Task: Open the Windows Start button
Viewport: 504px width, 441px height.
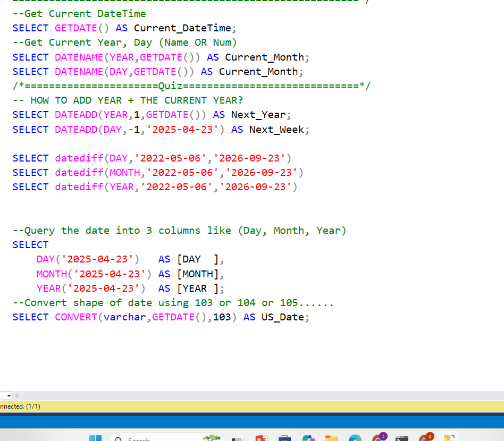Action: tap(95, 438)
